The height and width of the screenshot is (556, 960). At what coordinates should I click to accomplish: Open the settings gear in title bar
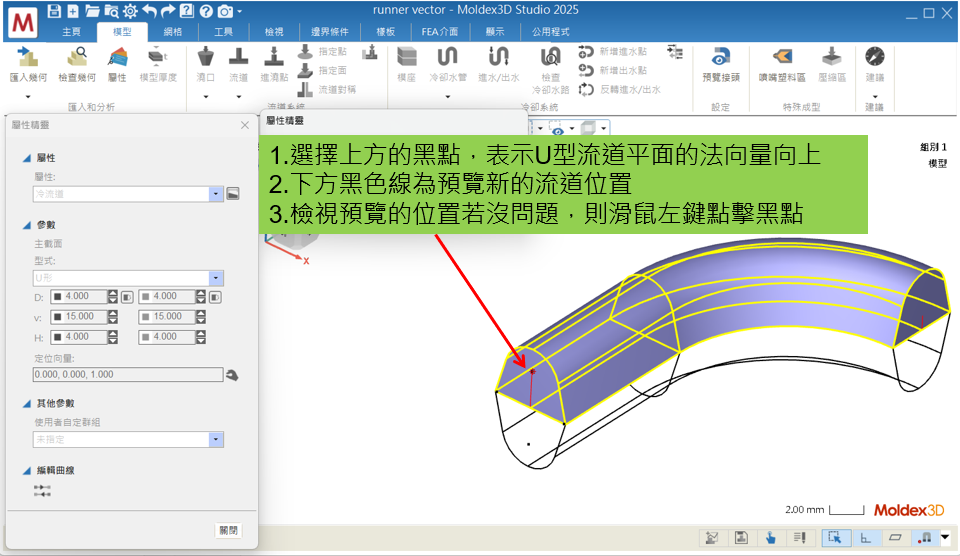coord(130,11)
